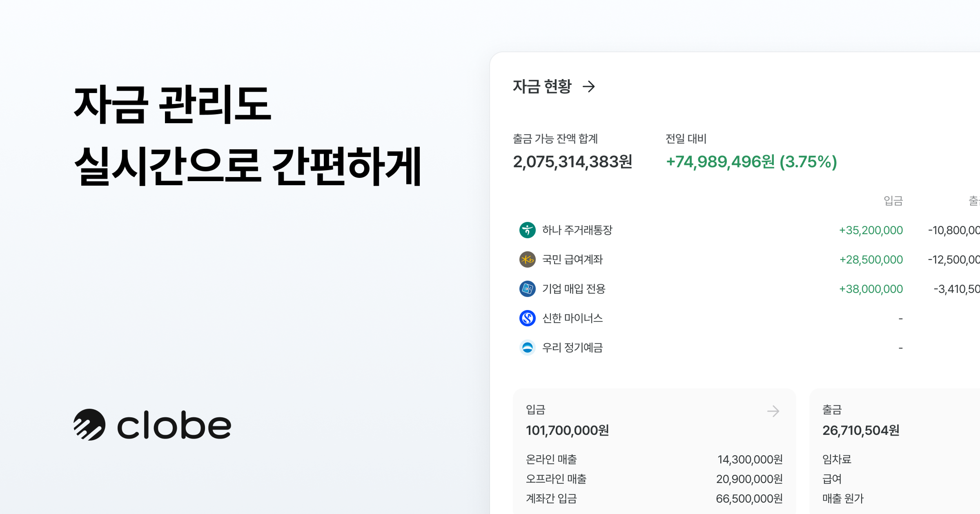Click the 임차료 expense row

[837, 459]
